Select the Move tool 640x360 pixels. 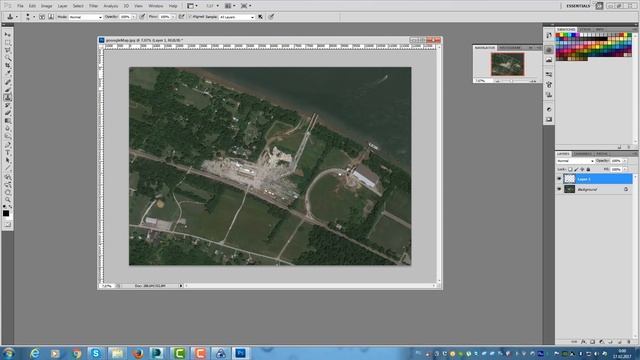(x=7, y=35)
